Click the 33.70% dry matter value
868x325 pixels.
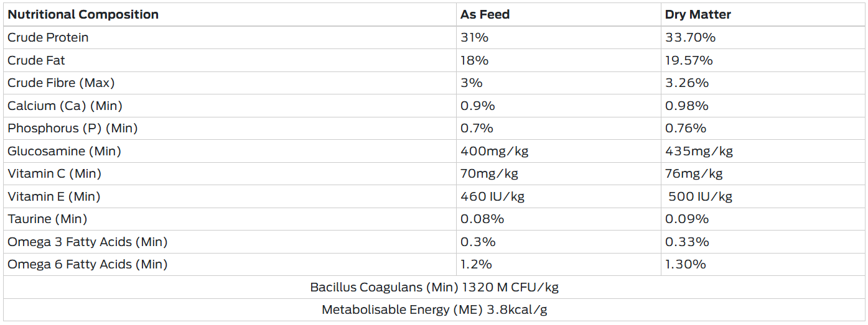(x=690, y=37)
